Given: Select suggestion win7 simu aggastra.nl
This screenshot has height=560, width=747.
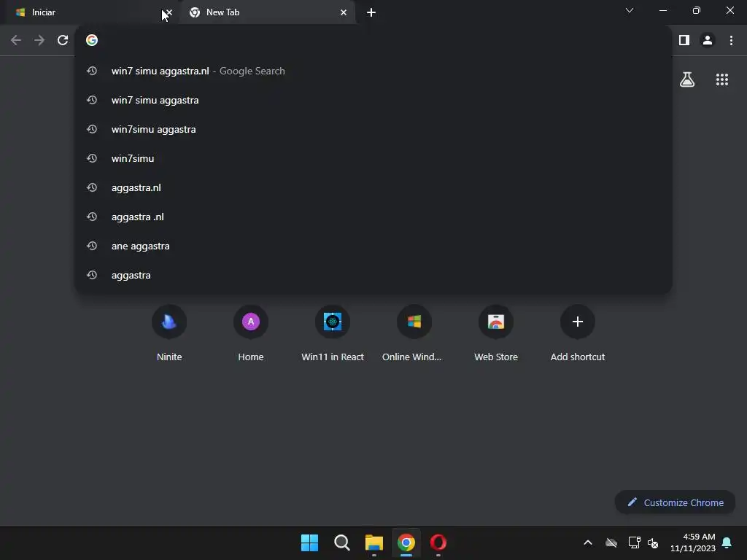Looking at the screenshot, I should [373, 71].
